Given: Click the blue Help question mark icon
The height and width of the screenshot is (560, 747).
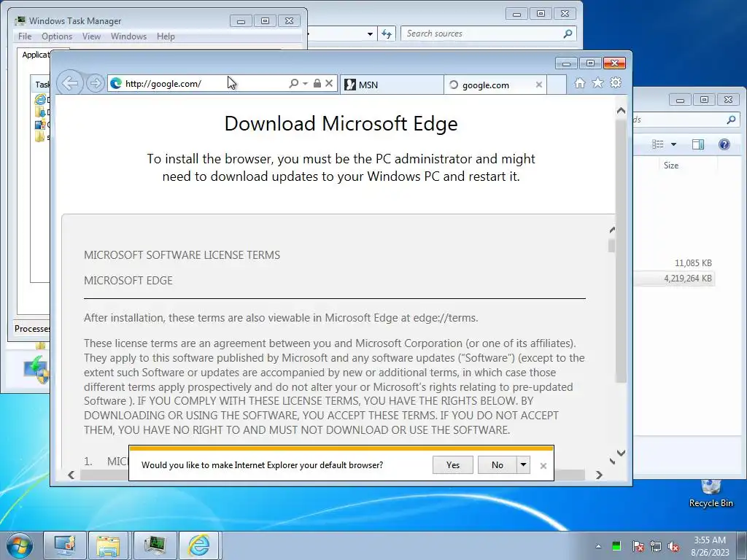Looking at the screenshot, I should pos(724,144).
